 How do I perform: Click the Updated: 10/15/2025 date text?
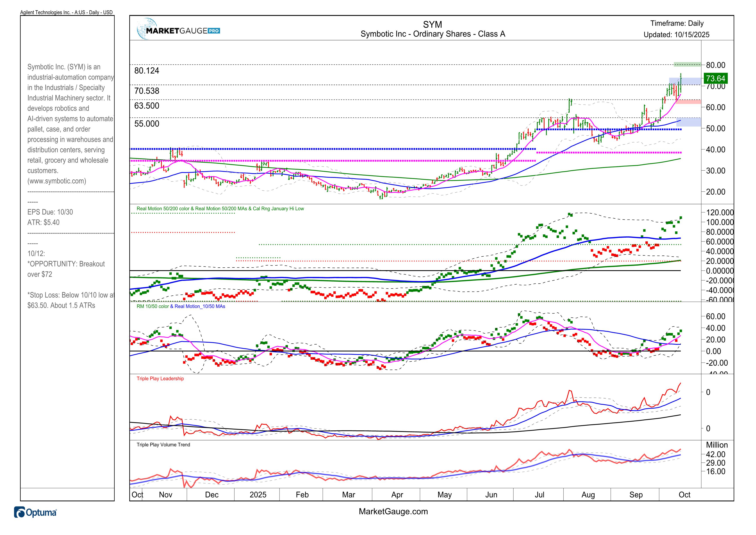(x=676, y=35)
